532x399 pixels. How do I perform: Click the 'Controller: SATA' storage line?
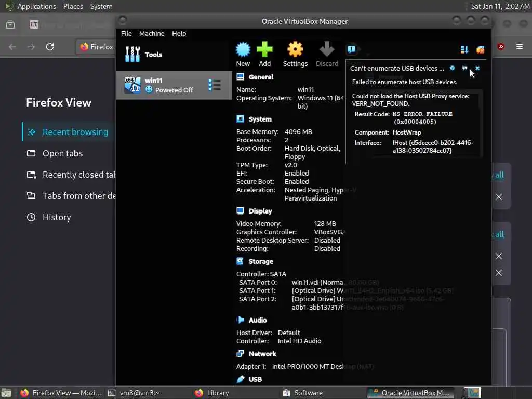click(x=261, y=274)
